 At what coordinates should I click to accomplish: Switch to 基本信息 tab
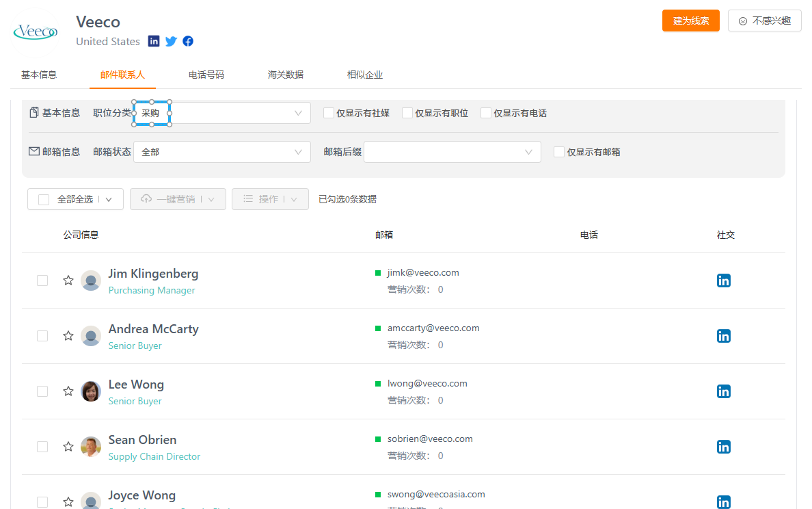pyautogui.click(x=39, y=75)
